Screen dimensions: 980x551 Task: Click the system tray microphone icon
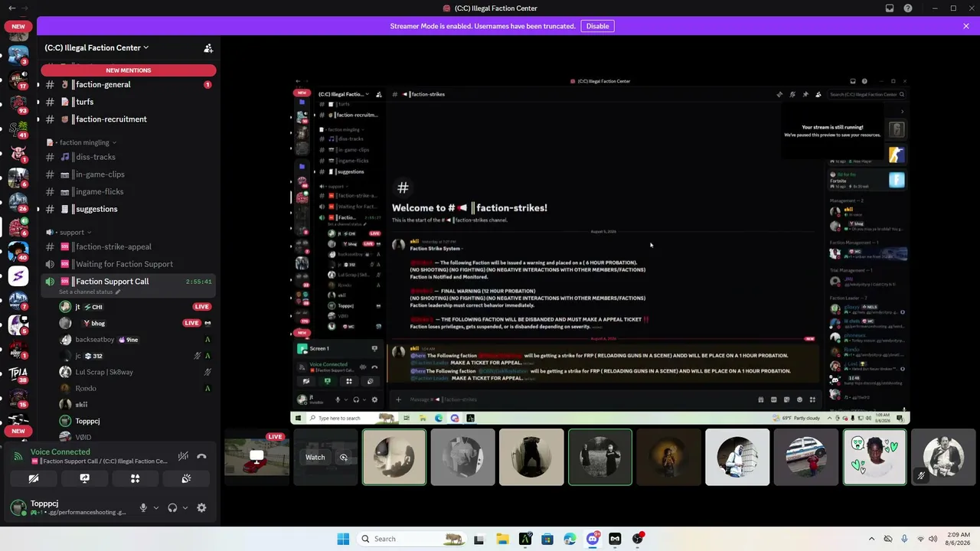tap(904, 539)
